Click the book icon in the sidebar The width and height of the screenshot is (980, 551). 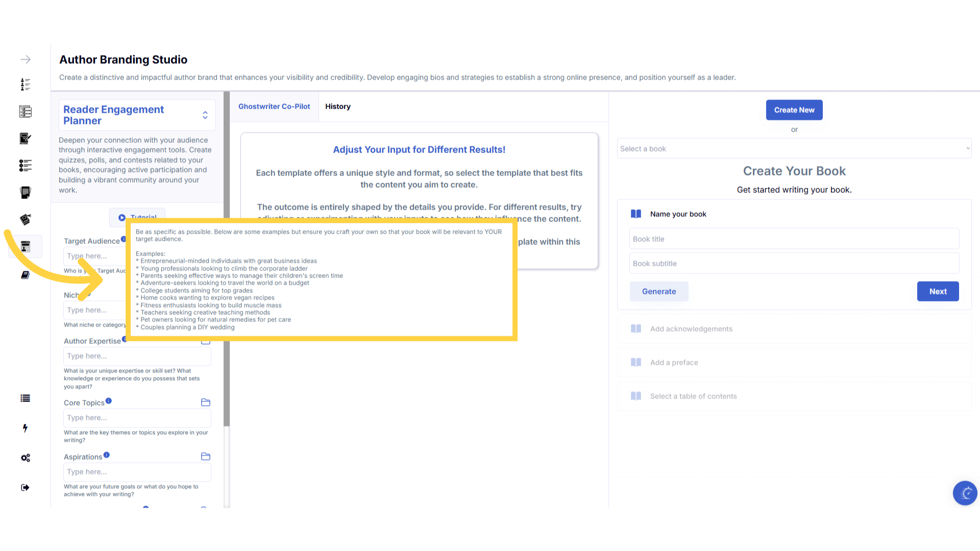[x=25, y=275]
